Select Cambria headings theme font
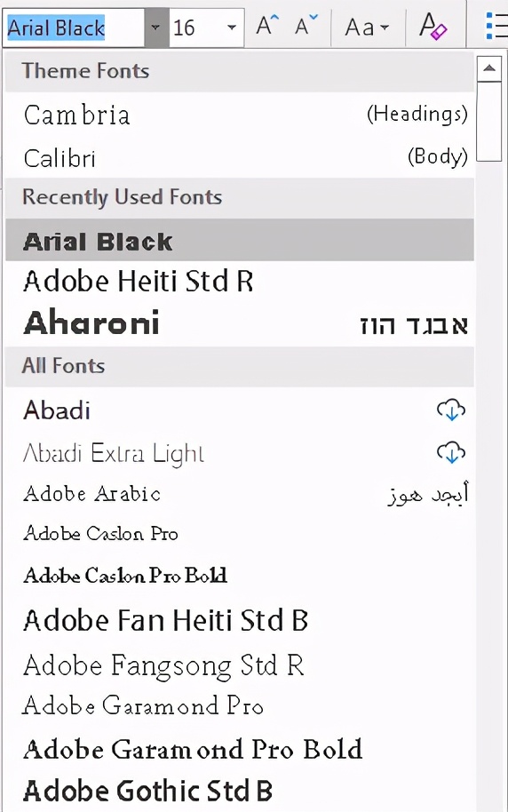The width and height of the screenshot is (508, 812). (239, 115)
